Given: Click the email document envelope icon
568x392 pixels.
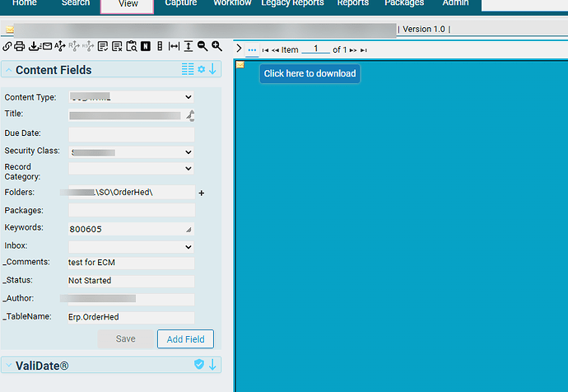Looking at the screenshot, I should (47, 46).
